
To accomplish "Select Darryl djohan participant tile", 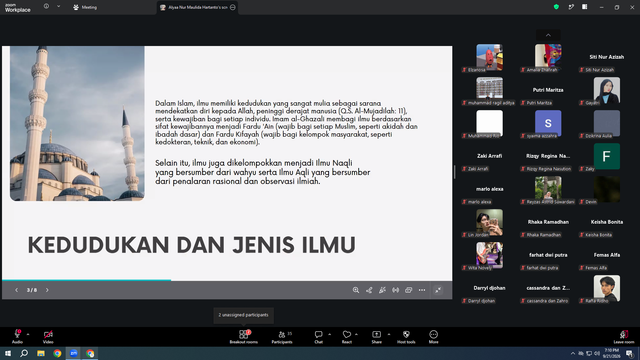I will (x=489, y=289).
